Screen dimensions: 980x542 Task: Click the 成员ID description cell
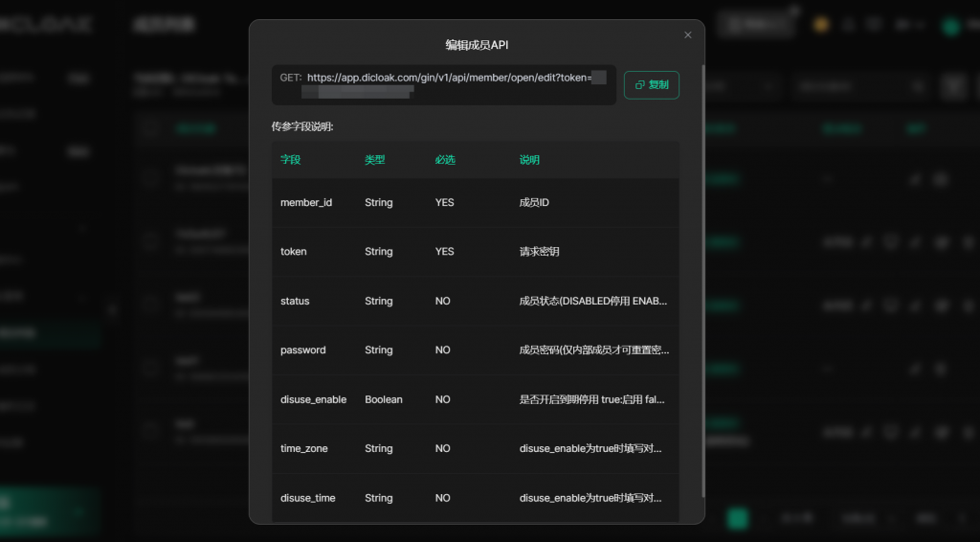point(534,203)
